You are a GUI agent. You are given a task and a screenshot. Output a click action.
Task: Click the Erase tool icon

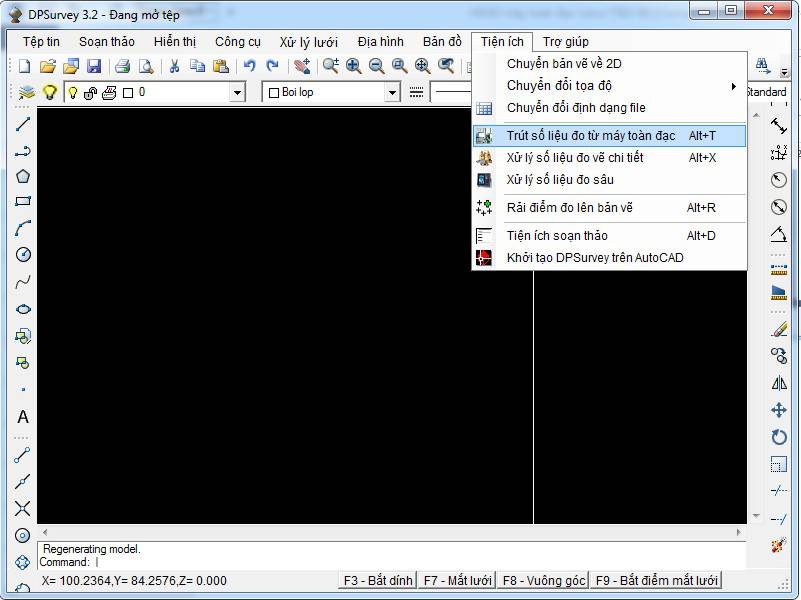tap(779, 329)
